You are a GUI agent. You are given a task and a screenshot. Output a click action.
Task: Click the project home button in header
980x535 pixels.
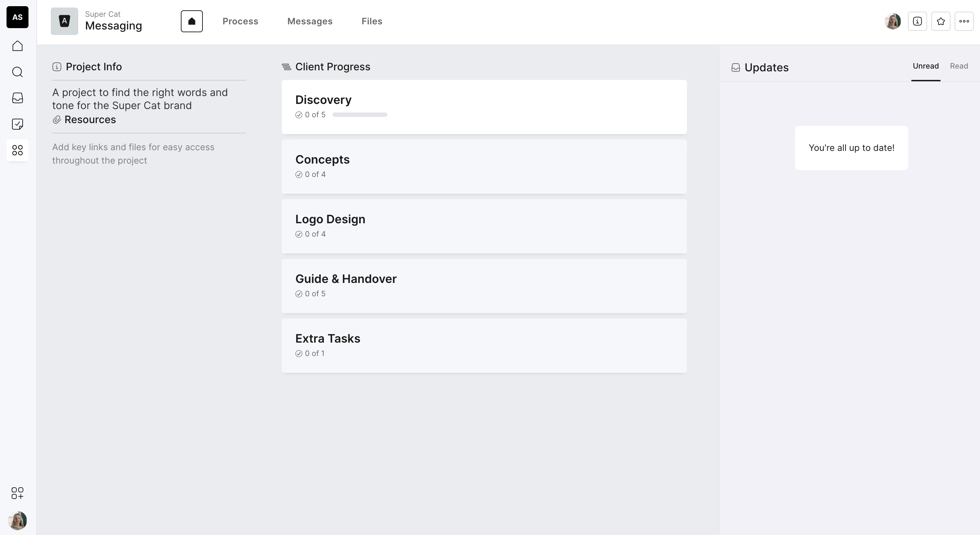tap(191, 21)
